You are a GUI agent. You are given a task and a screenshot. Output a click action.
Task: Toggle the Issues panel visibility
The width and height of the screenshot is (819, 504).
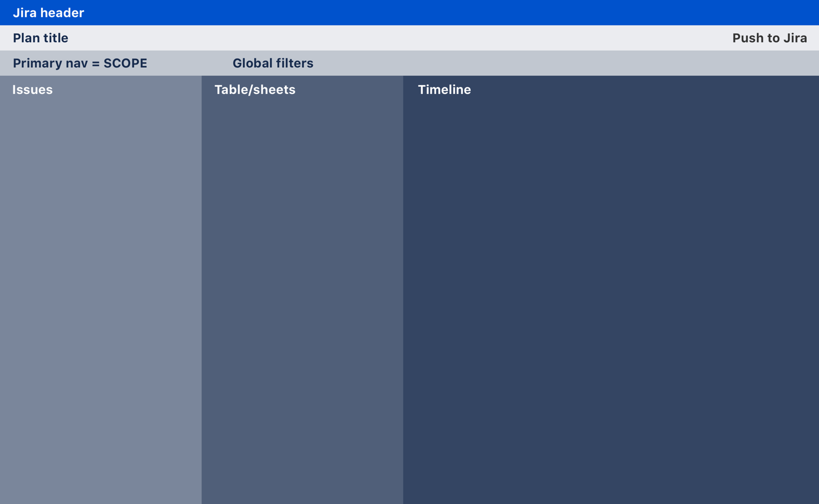tap(32, 90)
